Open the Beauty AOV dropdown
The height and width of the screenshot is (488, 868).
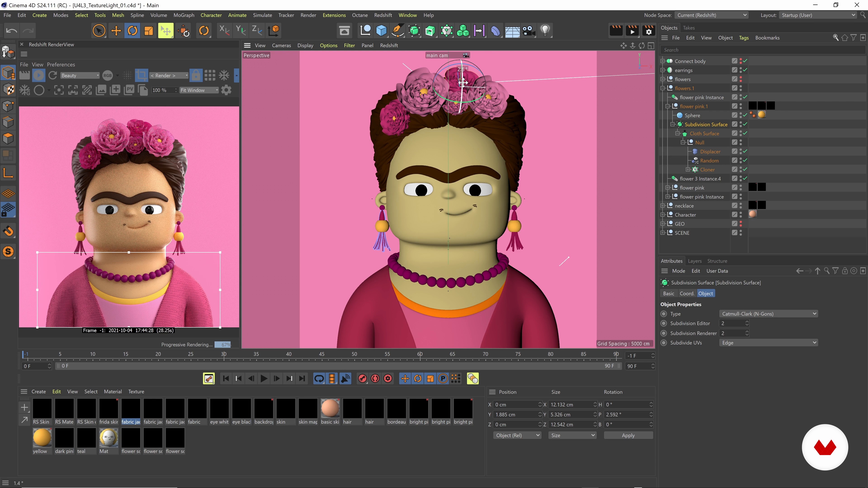click(80, 75)
